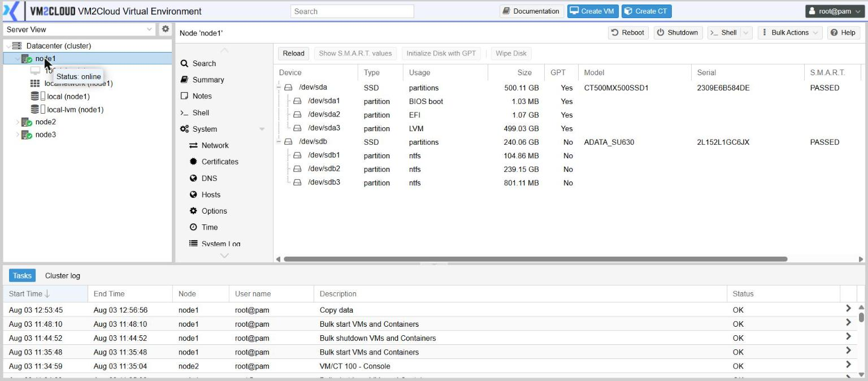Collapse the /dev/sdb device row
The width and height of the screenshot is (868, 381).
(x=279, y=142)
